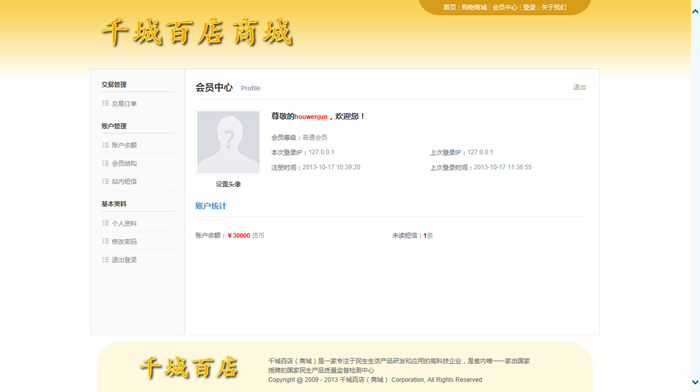700x392 pixels.
Task: Click the username houwenjun
Action: (x=311, y=117)
